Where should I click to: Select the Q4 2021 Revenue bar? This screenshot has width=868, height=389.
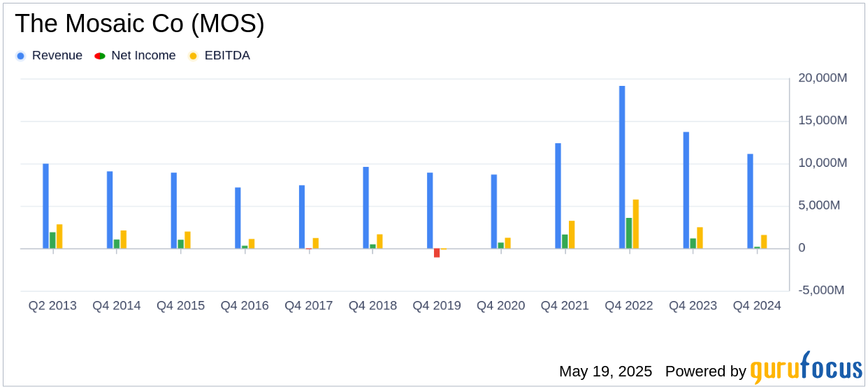[558, 196]
